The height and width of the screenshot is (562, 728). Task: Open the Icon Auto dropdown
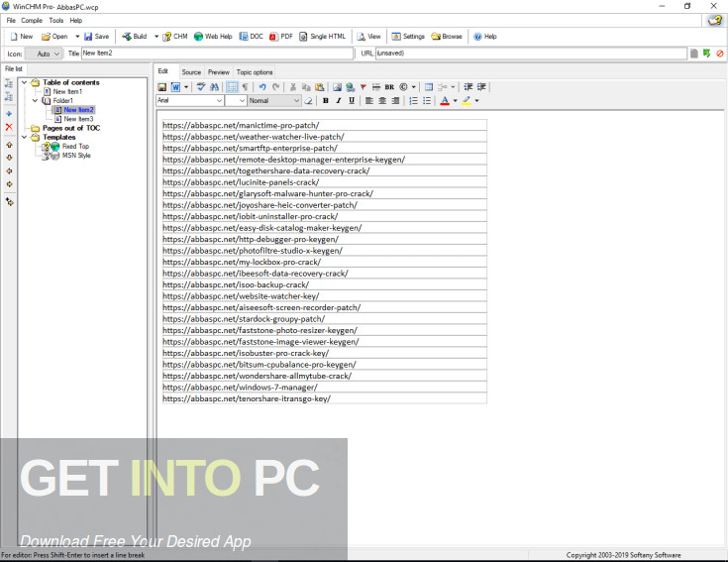(x=44, y=54)
